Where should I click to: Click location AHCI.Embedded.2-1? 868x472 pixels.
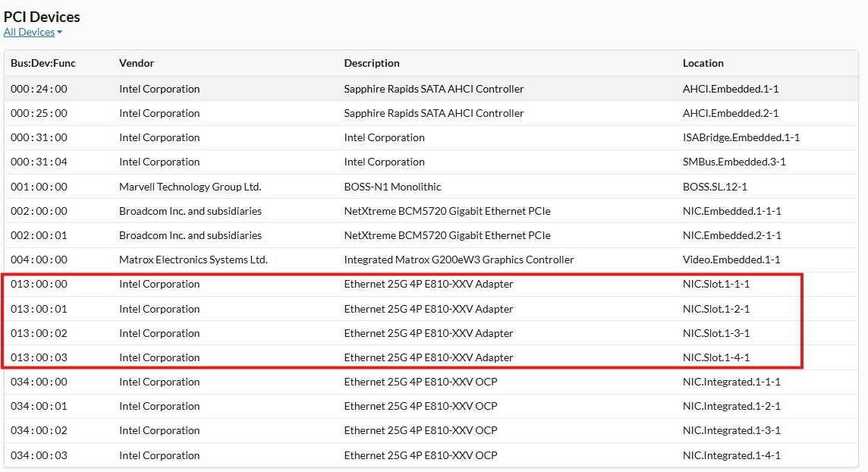tap(731, 113)
